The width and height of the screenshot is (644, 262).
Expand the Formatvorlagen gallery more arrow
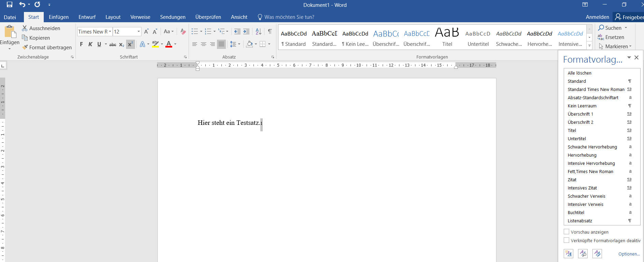coord(589,45)
